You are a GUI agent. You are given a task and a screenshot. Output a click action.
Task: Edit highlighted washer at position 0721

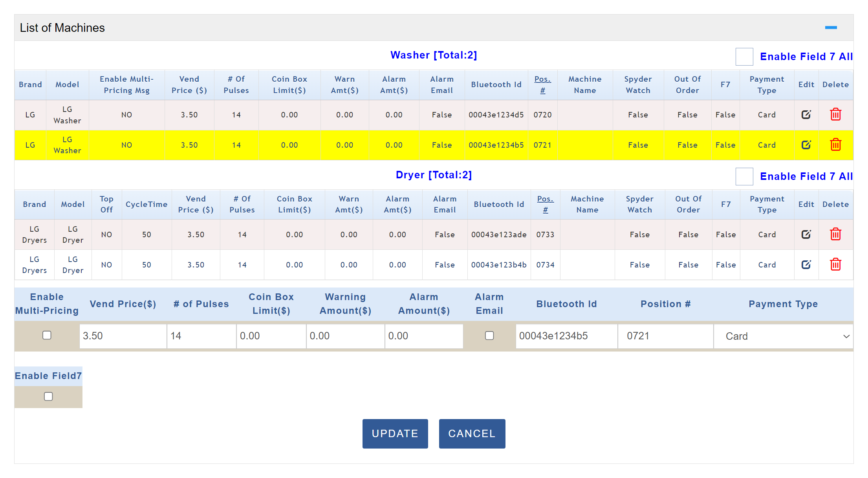[806, 145]
